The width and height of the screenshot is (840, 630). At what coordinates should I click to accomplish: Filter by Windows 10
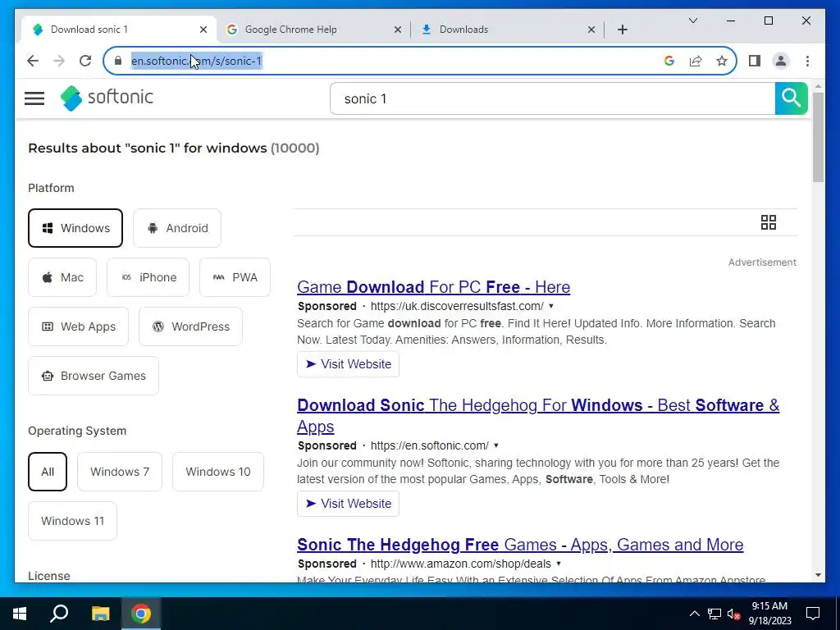pyautogui.click(x=218, y=472)
